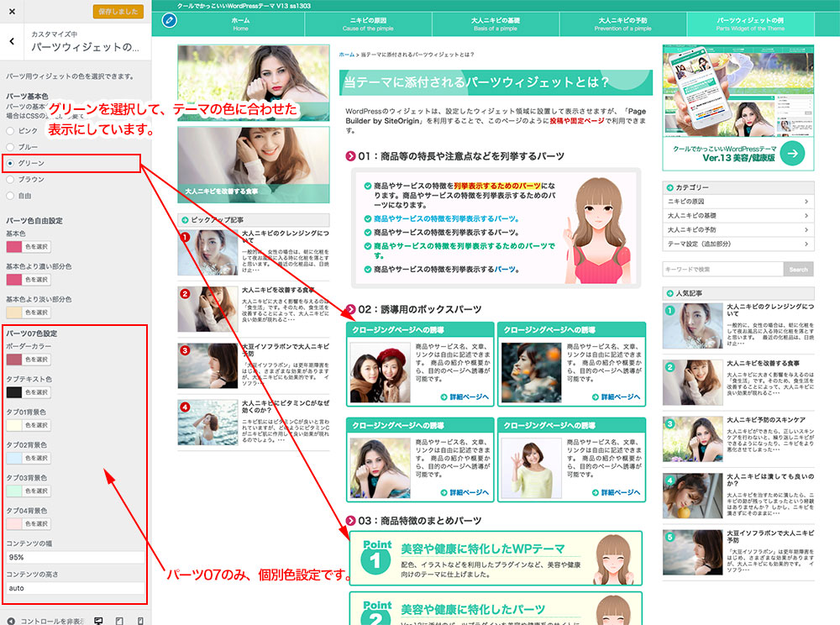Open the 大人ニキビの基礎 menu tab

496,24
